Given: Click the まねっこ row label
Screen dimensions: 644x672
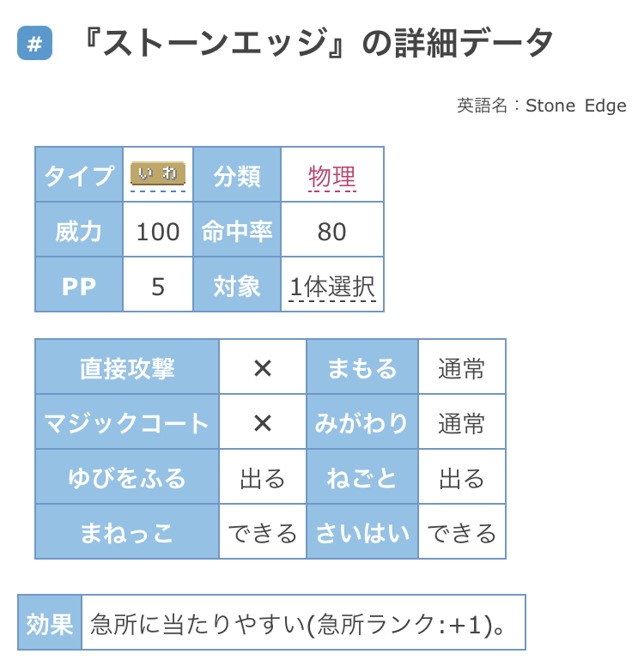Looking at the screenshot, I should [127, 532].
